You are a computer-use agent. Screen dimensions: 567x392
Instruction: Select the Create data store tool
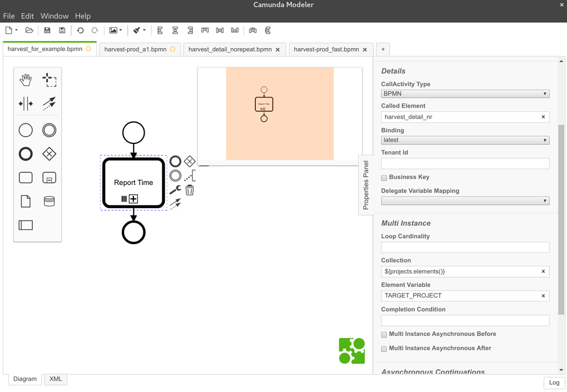pos(49,200)
